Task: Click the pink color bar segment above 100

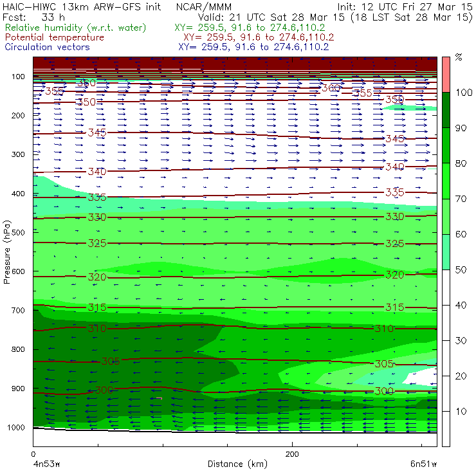Action: tap(446, 75)
